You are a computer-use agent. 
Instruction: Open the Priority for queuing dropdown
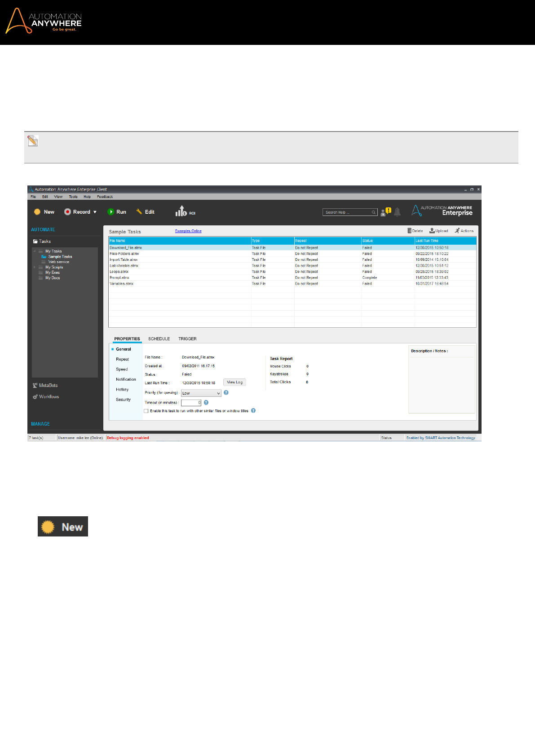click(x=201, y=393)
